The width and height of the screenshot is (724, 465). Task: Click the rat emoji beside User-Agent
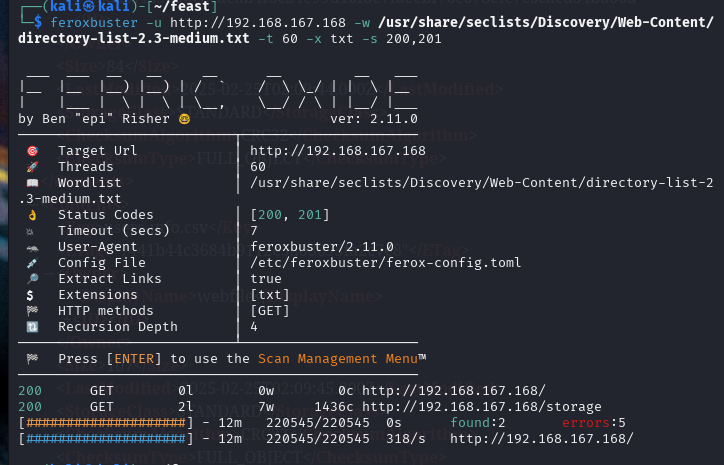click(x=32, y=248)
